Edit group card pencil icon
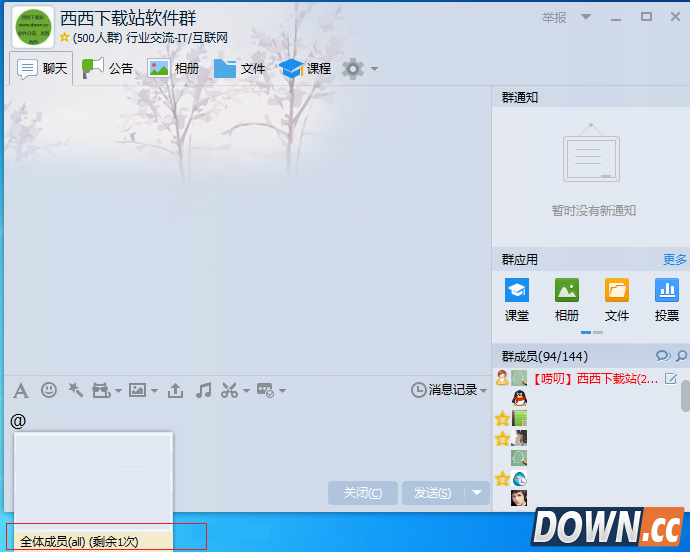Image resolution: width=690 pixels, height=552 pixels. 671,378
